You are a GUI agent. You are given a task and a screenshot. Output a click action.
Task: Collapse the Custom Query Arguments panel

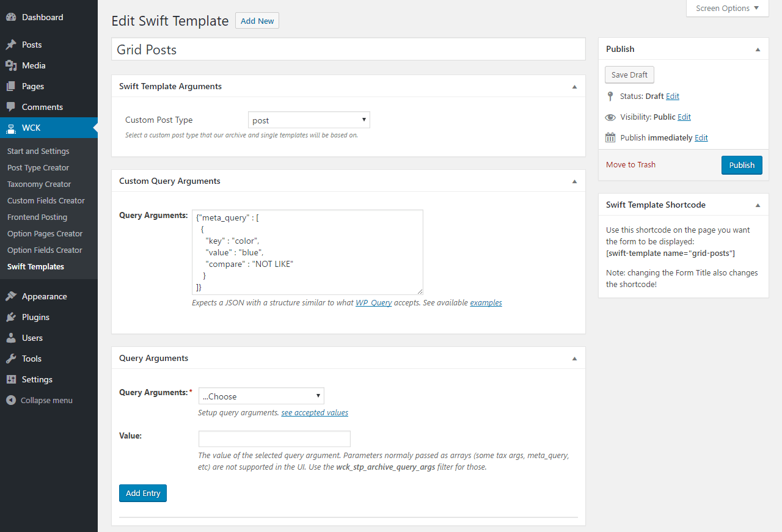(574, 181)
